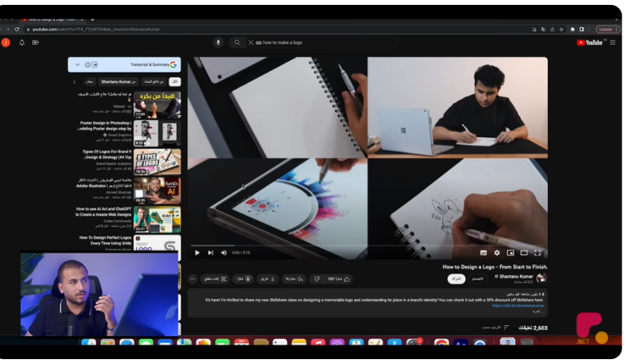Switch the player to theater mode
The width and height of the screenshot is (635, 364).
(524, 252)
